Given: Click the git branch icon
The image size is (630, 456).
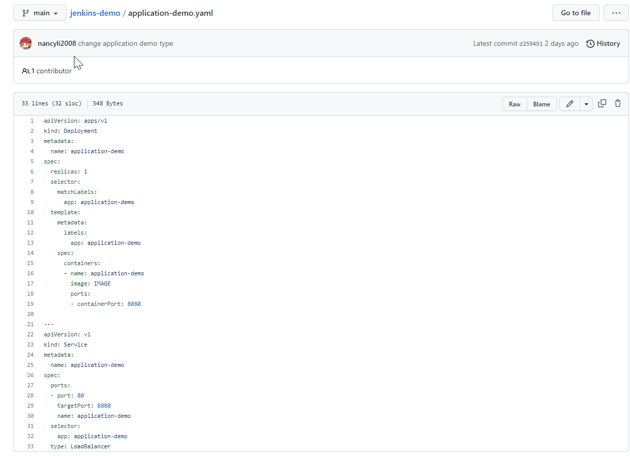Looking at the screenshot, I should pyautogui.click(x=25, y=13).
